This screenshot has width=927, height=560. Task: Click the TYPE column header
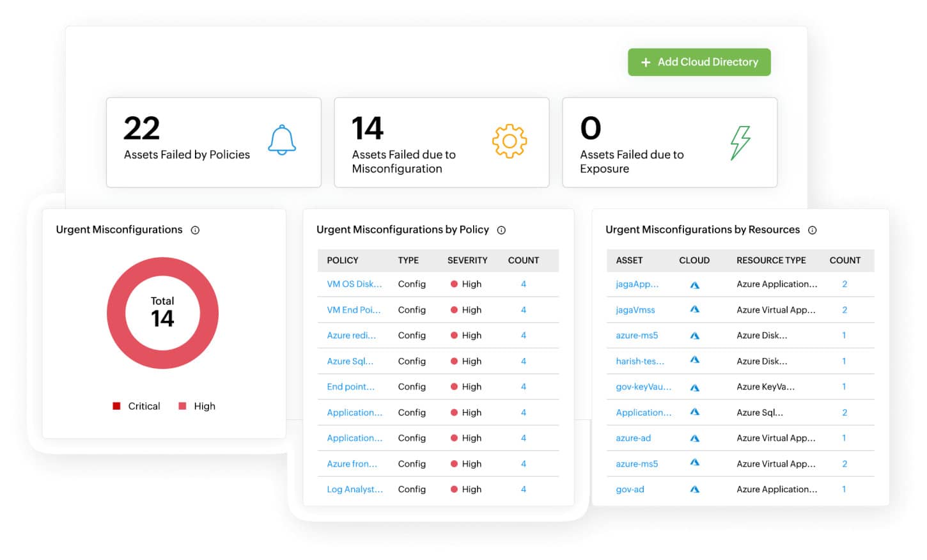[408, 260]
